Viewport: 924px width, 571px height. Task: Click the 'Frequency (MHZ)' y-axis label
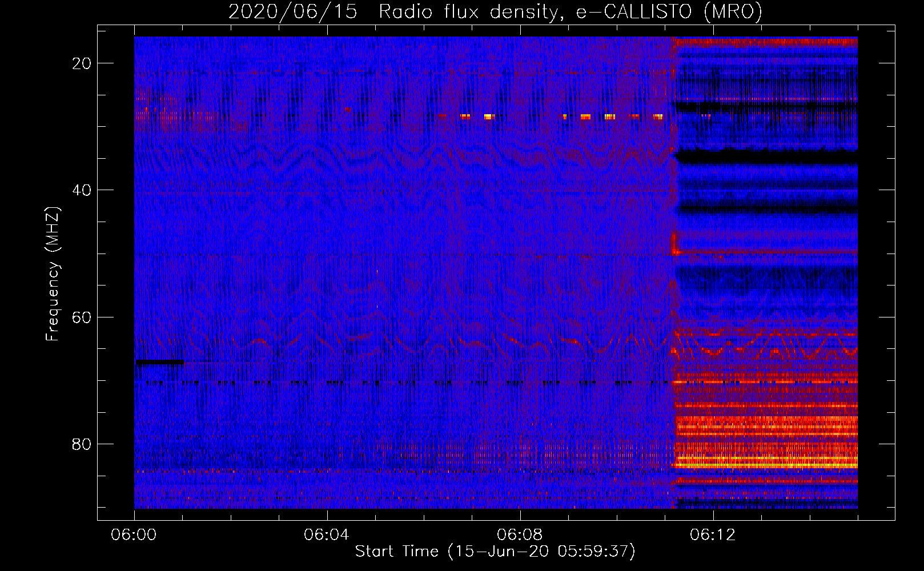tap(53, 274)
